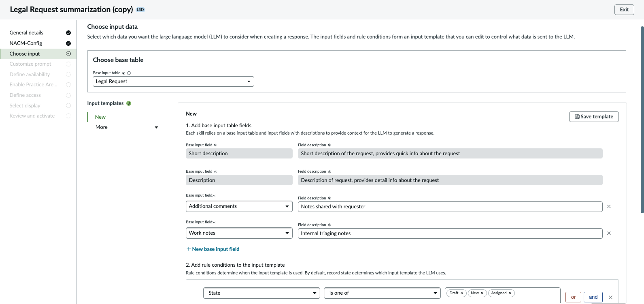Viewport: 644px width, 304px height.
Task: Add a New base input field
Action: click(213, 249)
